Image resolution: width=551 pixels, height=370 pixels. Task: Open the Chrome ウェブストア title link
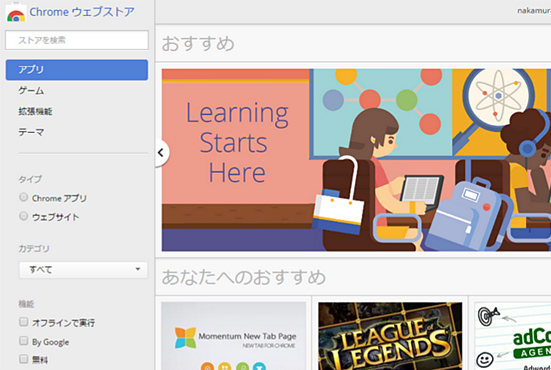(x=82, y=12)
